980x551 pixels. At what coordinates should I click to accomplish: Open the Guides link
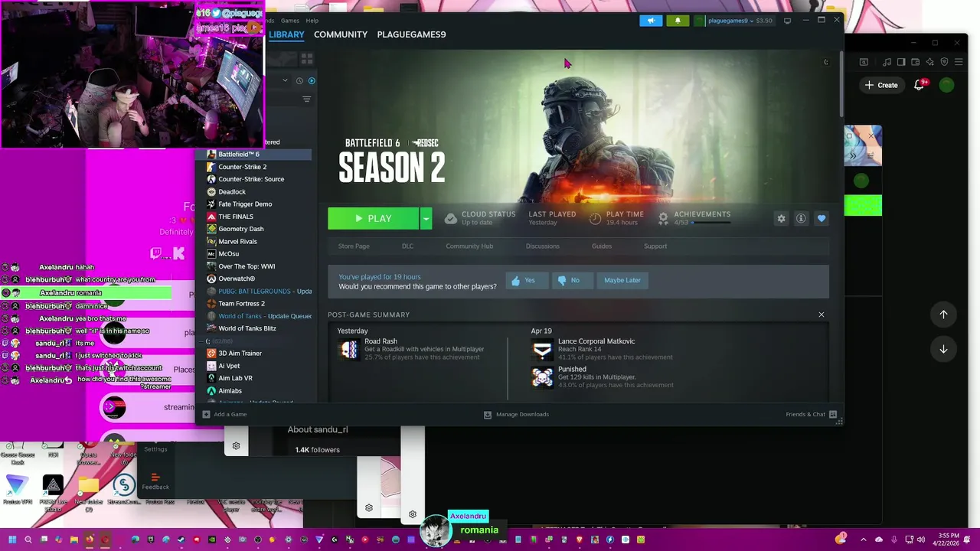point(602,246)
